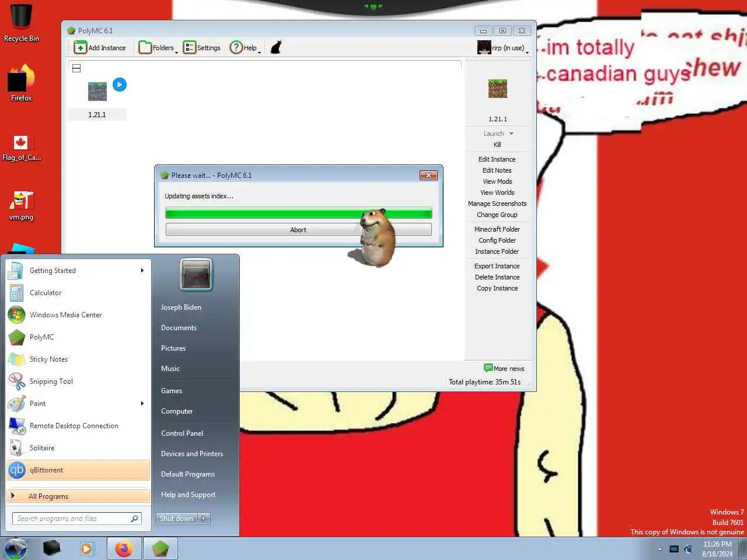Open the Joseph Biden user folder
This screenshot has width=747, height=560.
point(181,307)
